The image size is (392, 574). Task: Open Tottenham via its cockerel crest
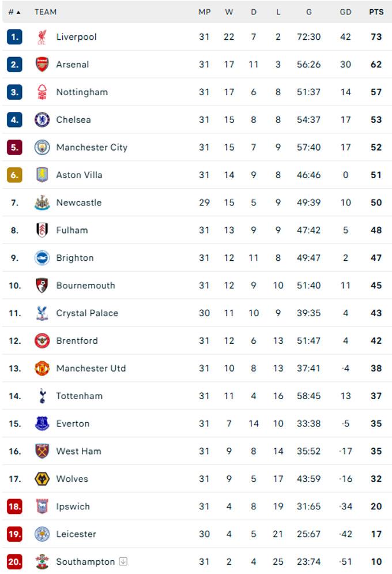[x=42, y=396]
